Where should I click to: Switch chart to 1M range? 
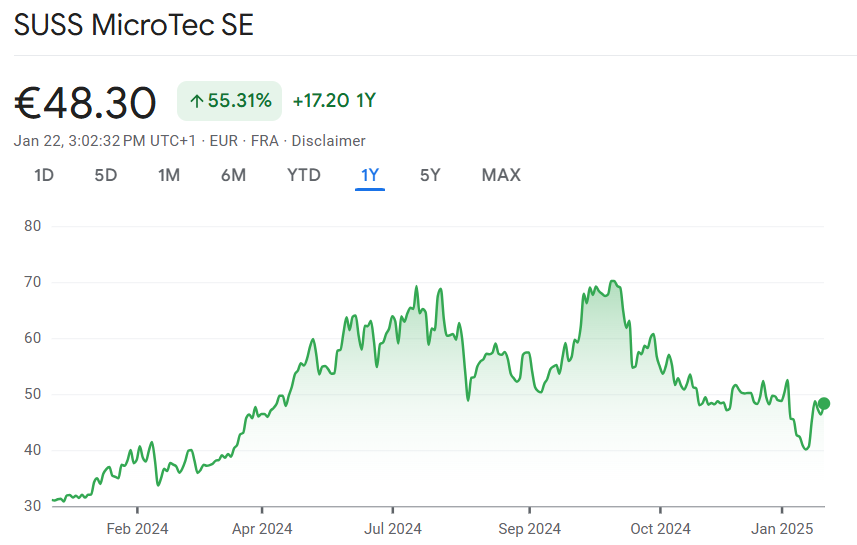pos(169,175)
